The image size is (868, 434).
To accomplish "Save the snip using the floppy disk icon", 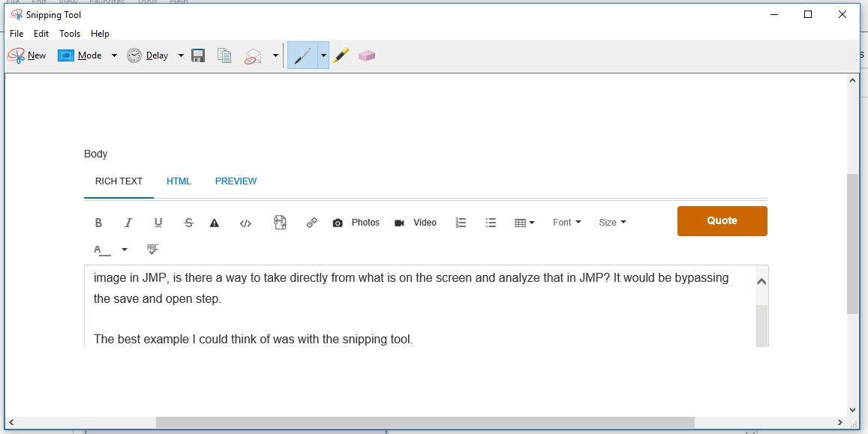I will [x=197, y=55].
